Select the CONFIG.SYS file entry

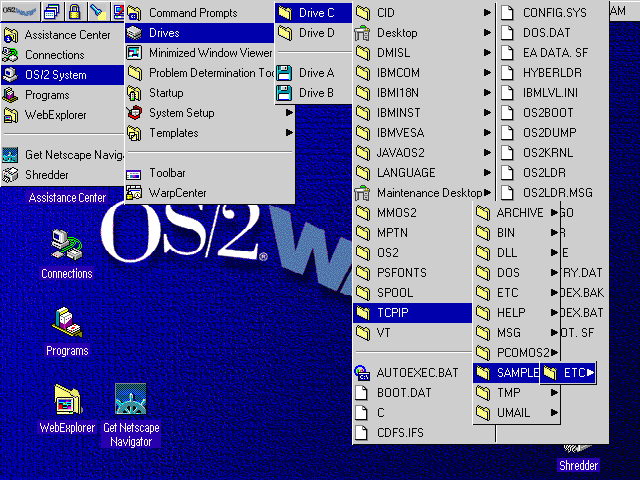(557, 13)
